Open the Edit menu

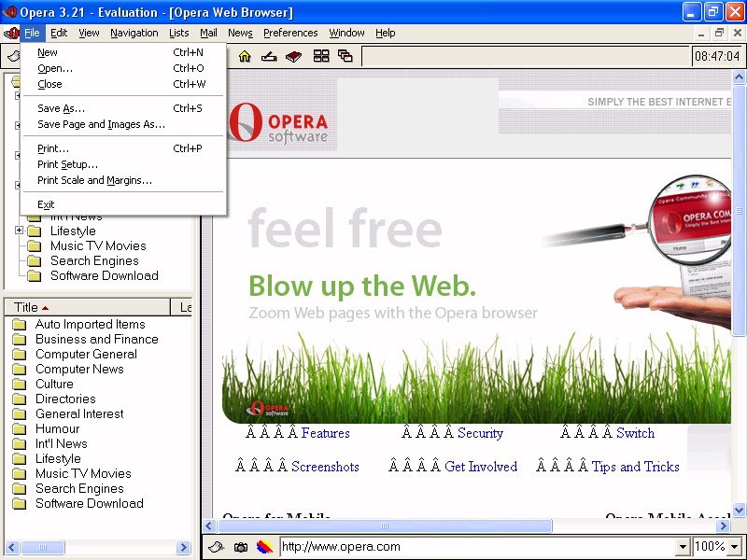tap(59, 33)
